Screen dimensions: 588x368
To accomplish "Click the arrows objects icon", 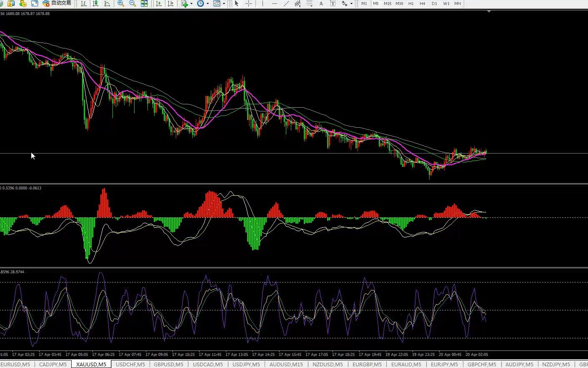I will 344,3.
